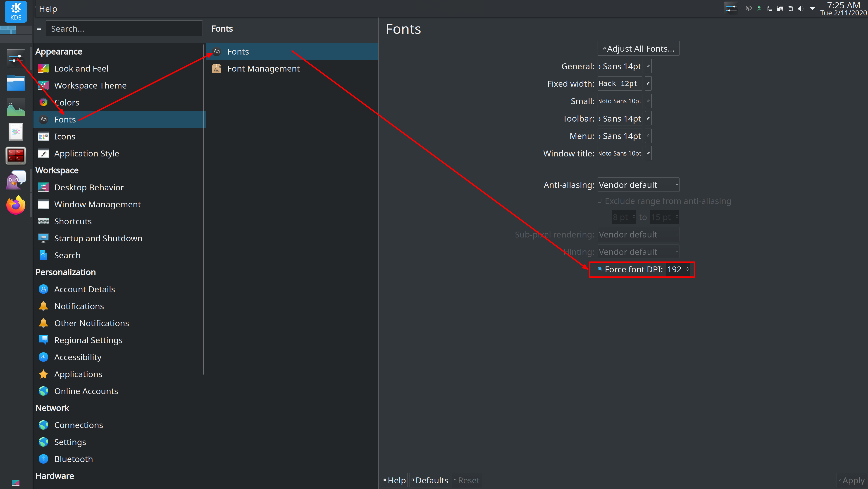Launch Firefox from the dock
This screenshot has width=868, height=489.
[15, 205]
